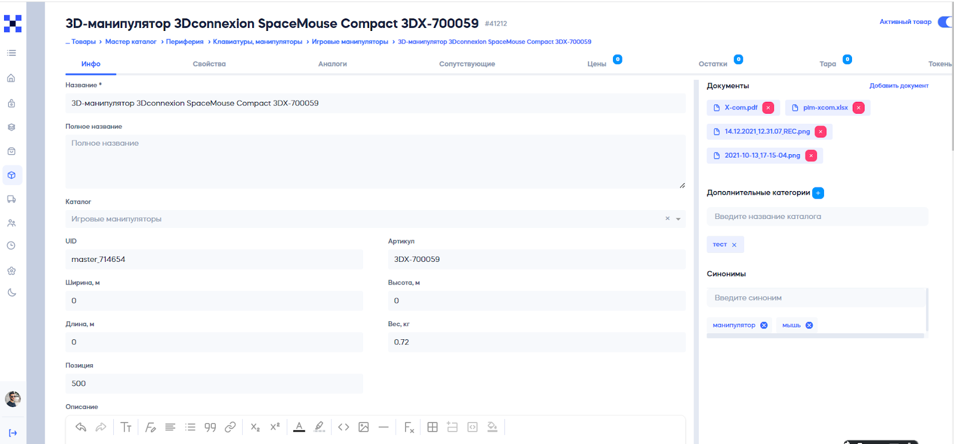The width and height of the screenshot is (954, 444).
Task: Switch to code view in editor
Action: (344, 427)
